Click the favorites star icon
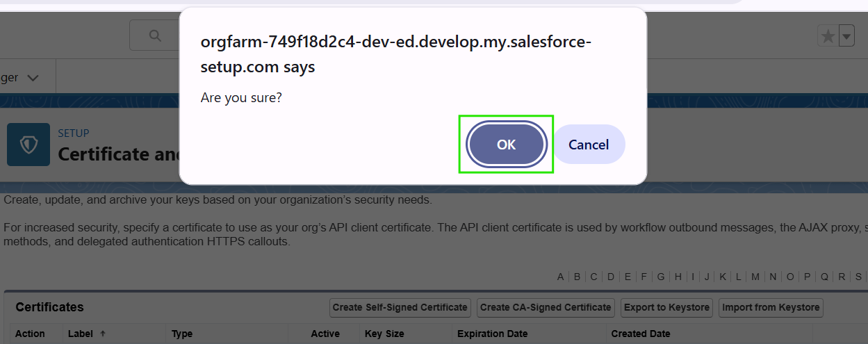 tap(828, 36)
